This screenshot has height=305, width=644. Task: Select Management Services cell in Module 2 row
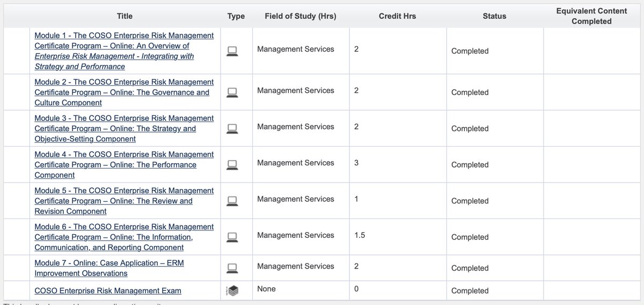(x=296, y=90)
